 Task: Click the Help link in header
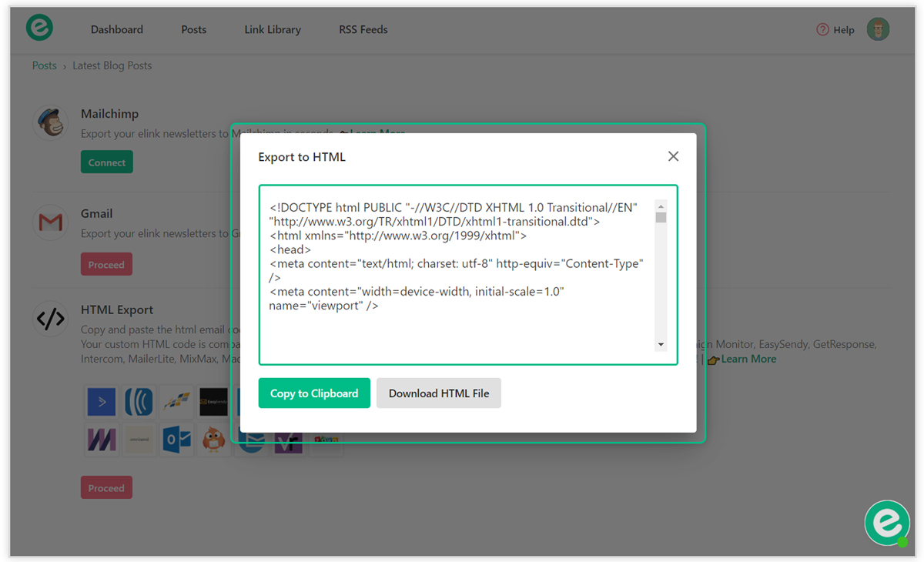pyautogui.click(x=844, y=30)
